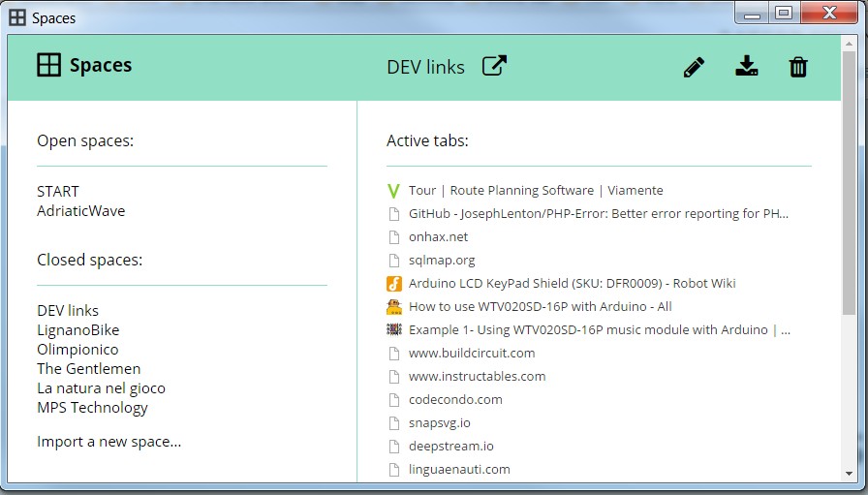Select the Olimpionico closed space

coord(77,350)
